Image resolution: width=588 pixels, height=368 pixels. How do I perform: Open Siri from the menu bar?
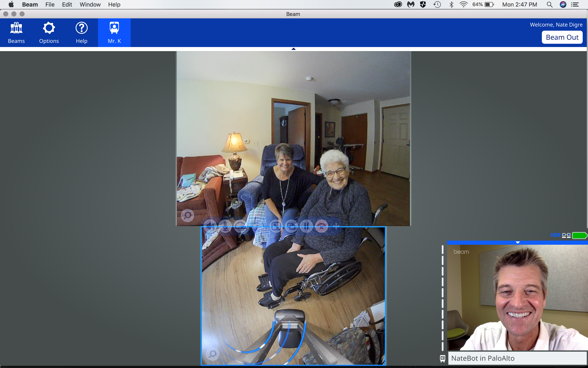[x=563, y=4]
